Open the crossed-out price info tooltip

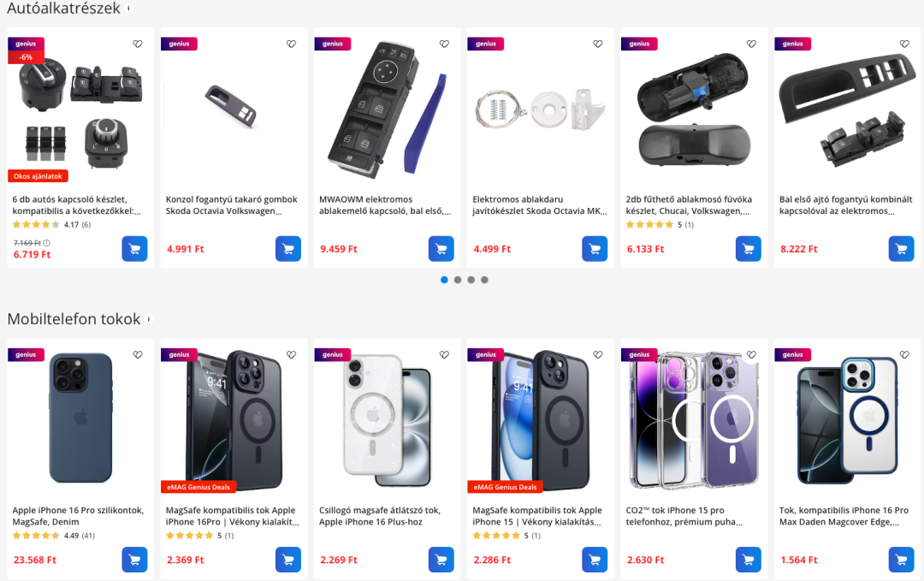[48, 242]
